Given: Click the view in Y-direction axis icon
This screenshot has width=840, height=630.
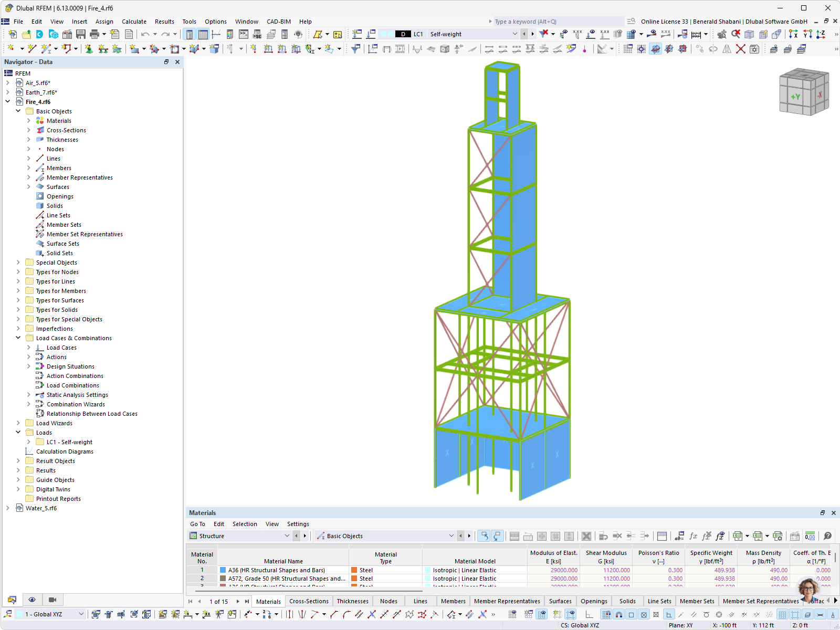Looking at the screenshot, I should point(807,34).
